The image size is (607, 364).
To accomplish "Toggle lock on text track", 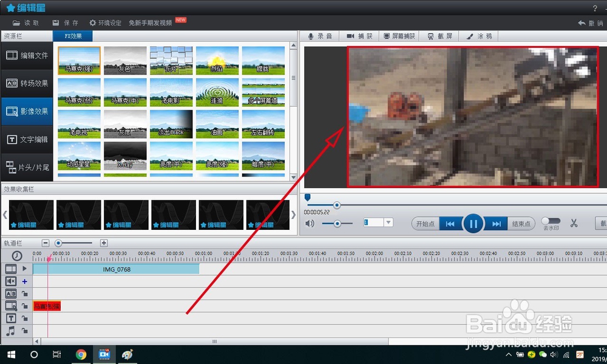I will [x=24, y=318].
